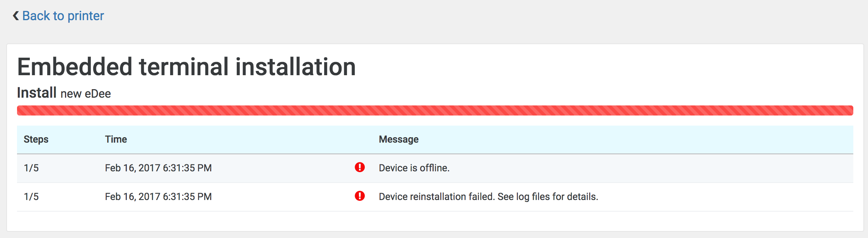The width and height of the screenshot is (868, 238).
Task: Click the second row's 1/5 step value
Action: (31, 197)
